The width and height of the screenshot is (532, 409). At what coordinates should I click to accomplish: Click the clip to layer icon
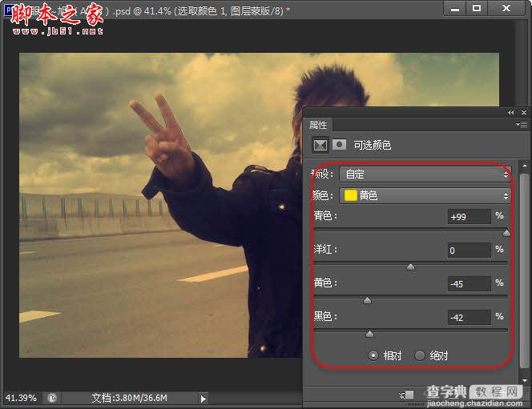[406, 395]
